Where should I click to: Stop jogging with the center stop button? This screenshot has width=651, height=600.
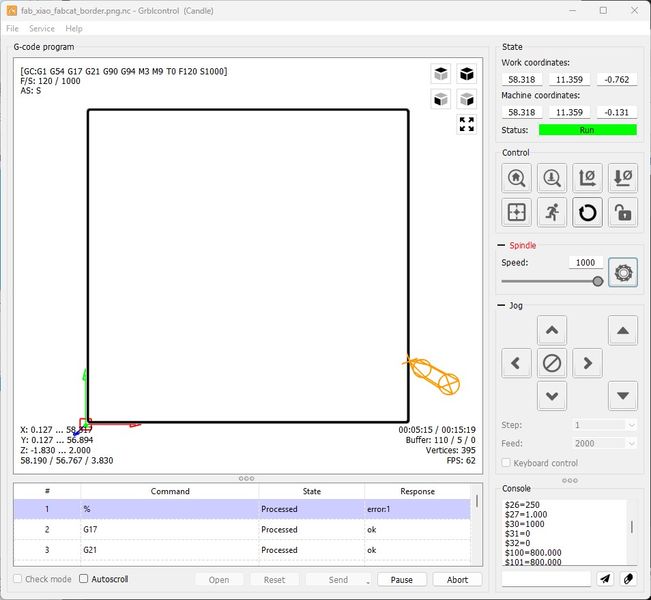552,363
